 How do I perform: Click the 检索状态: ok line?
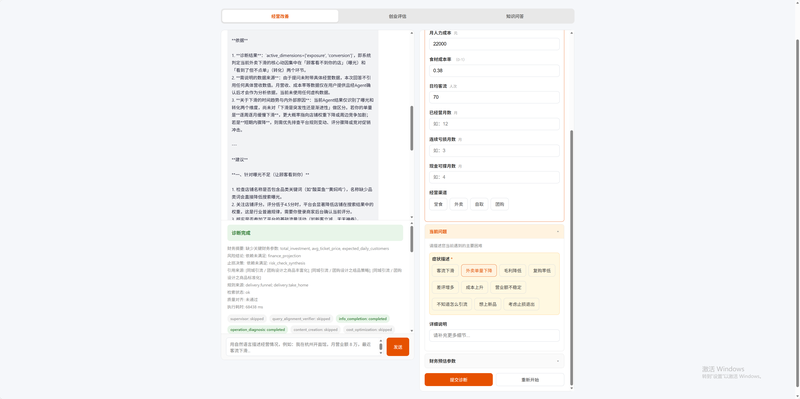click(x=239, y=292)
